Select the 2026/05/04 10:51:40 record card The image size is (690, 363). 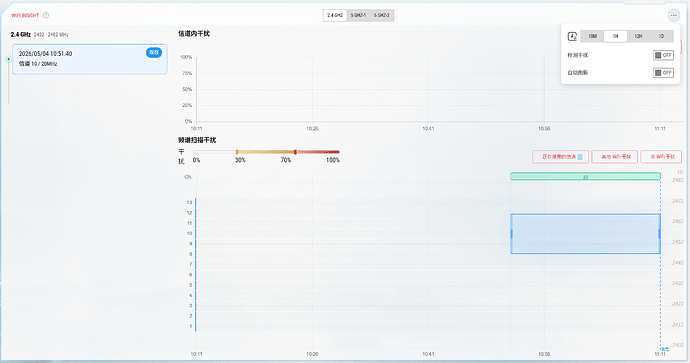pos(90,59)
